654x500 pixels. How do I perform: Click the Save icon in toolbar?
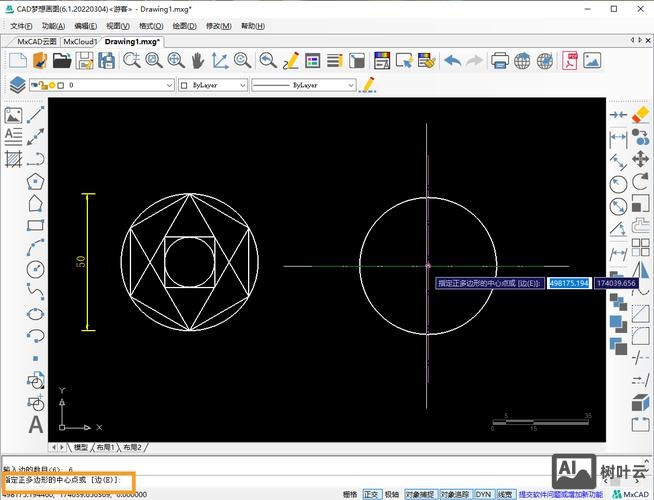click(x=84, y=61)
